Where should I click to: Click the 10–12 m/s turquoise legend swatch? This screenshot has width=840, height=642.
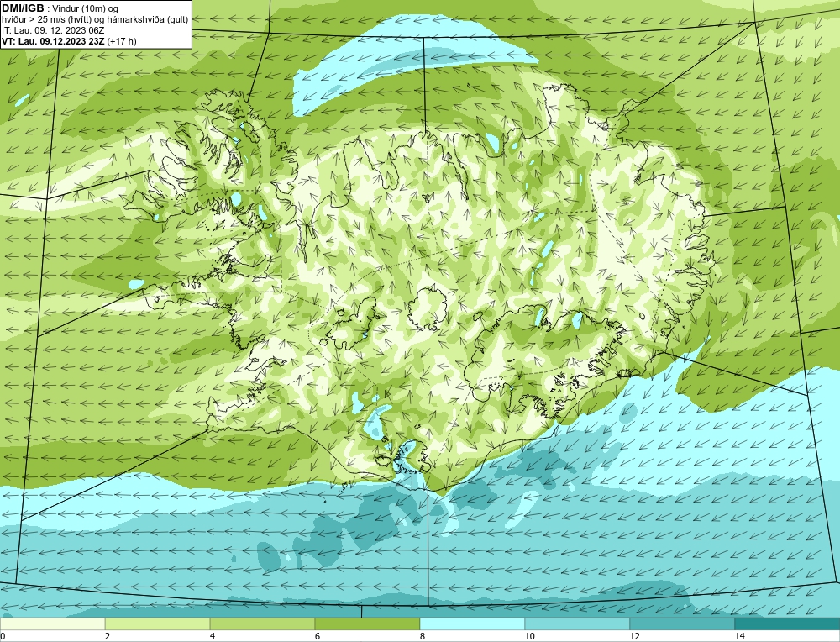pos(578,624)
